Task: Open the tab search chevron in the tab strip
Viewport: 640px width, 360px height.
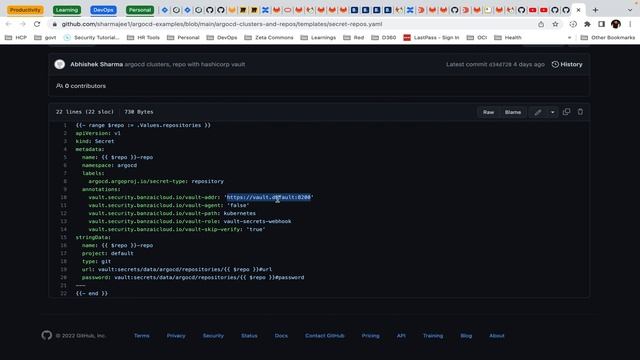Action: click(x=630, y=10)
